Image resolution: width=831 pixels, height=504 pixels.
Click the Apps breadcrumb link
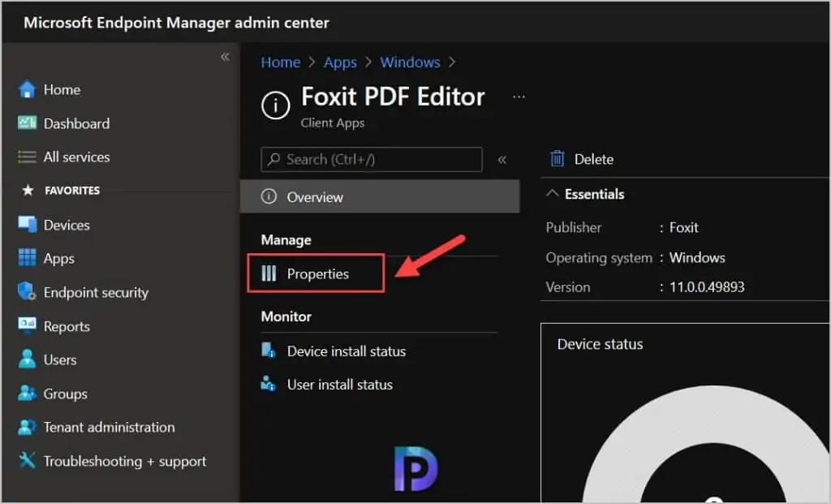pos(340,62)
